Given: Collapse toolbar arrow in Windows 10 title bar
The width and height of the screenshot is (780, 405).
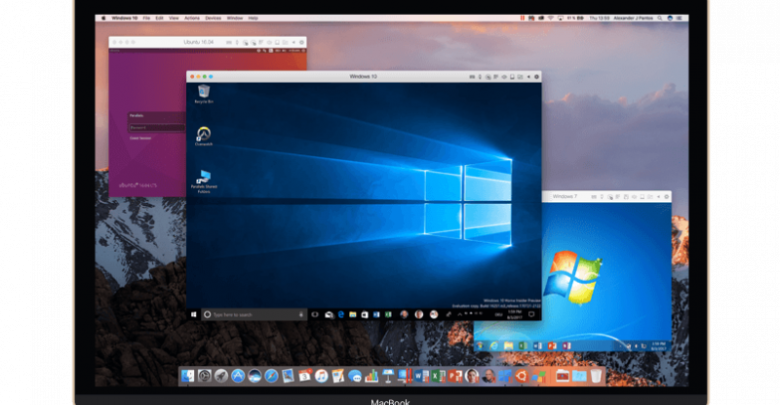Looking at the screenshot, I should [529, 77].
